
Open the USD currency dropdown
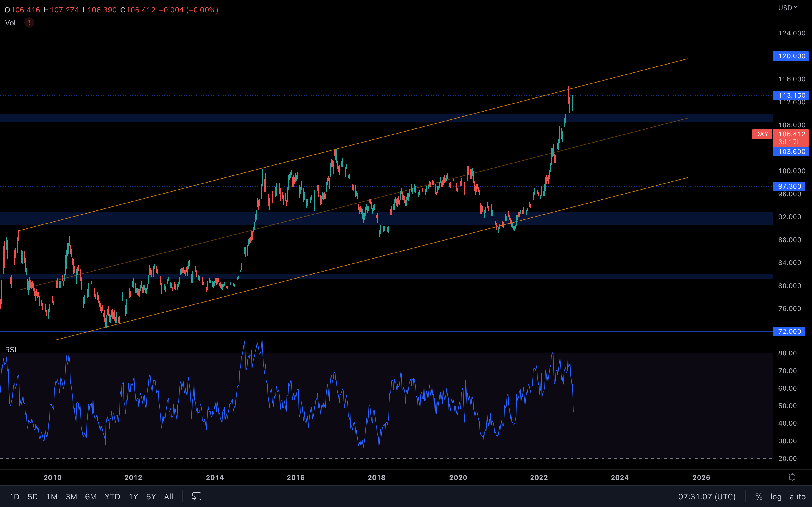coord(787,8)
